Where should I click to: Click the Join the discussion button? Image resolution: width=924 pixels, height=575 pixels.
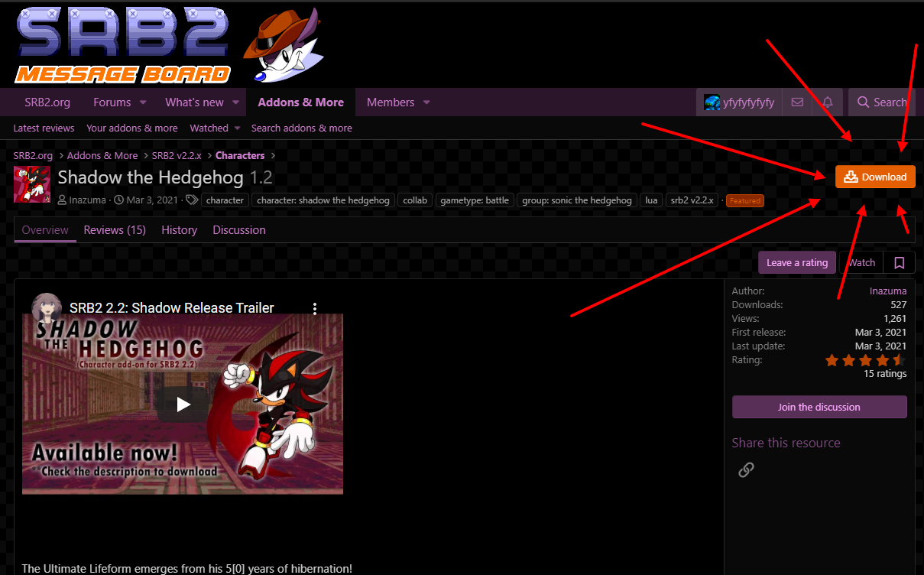click(x=819, y=407)
